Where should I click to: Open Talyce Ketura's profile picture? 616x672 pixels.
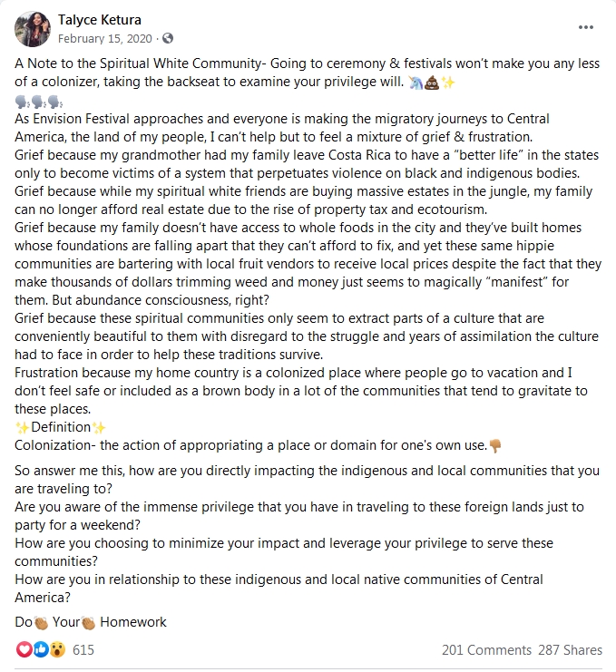[x=33, y=29]
